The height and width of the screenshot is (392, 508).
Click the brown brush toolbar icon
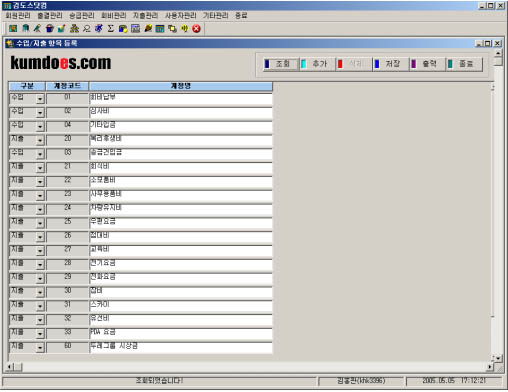(148, 29)
